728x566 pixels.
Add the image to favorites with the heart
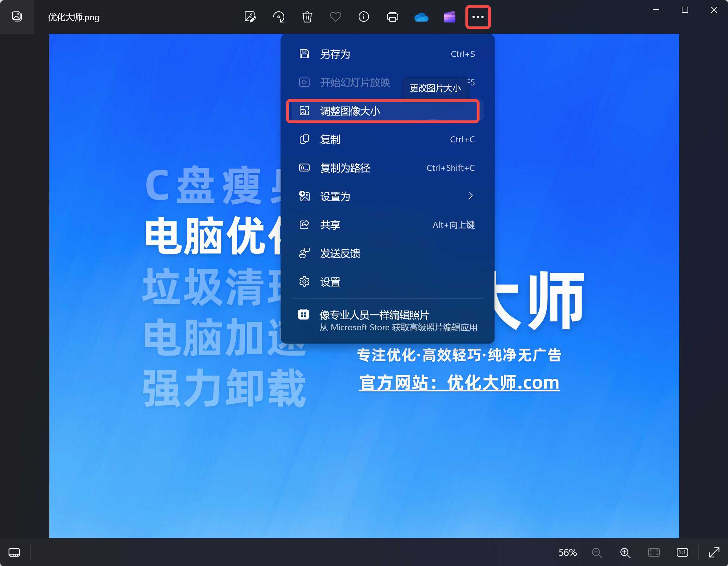(x=335, y=17)
